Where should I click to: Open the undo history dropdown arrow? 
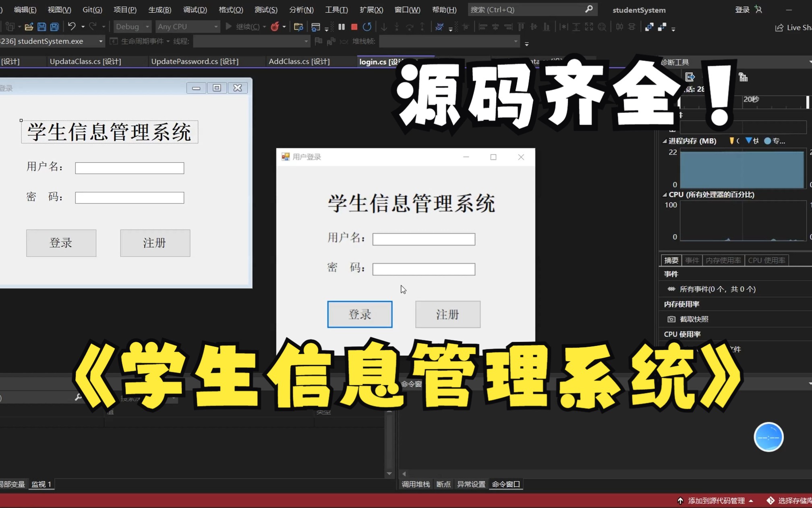tap(83, 27)
